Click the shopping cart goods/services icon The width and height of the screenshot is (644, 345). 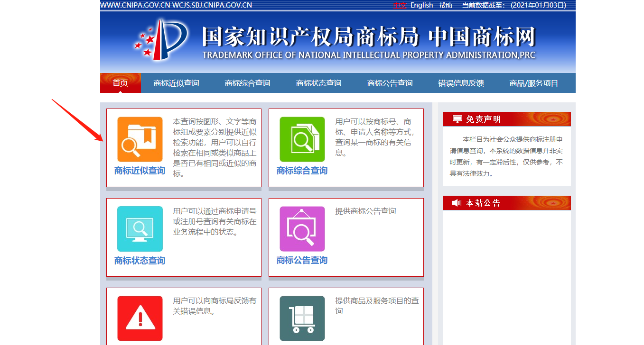(x=302, y=318)
